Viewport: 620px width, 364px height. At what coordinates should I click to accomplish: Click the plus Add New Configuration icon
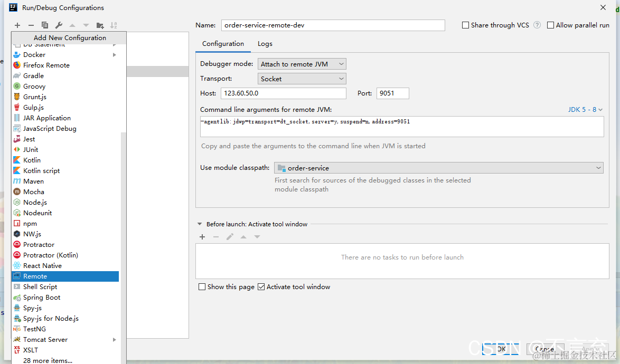point(17,25)
